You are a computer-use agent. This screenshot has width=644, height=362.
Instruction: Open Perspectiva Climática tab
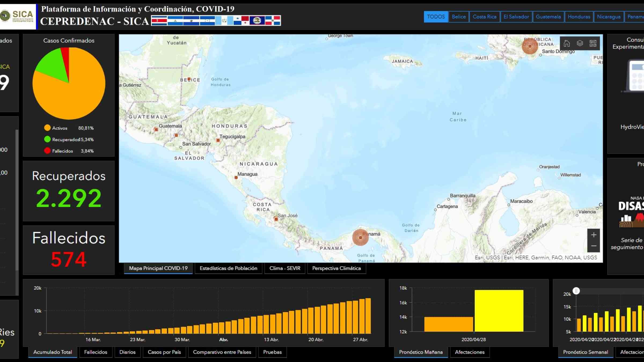click(x=336, y=268)
